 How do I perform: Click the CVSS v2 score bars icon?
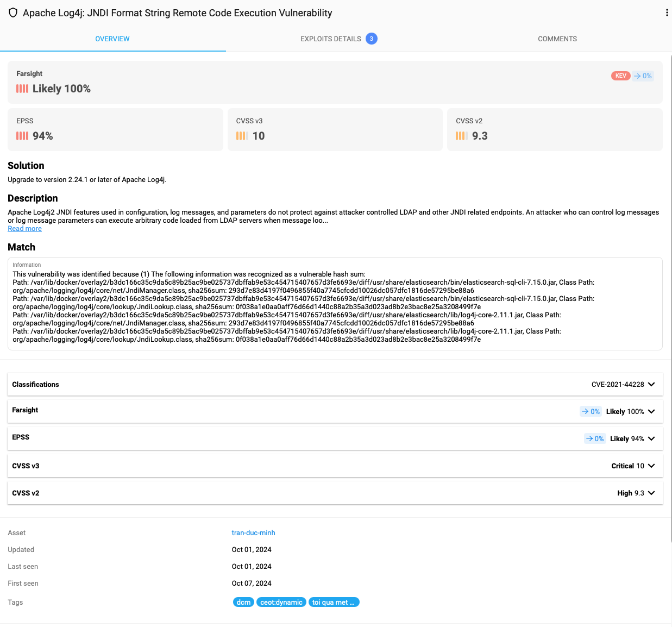coord(461,136)
